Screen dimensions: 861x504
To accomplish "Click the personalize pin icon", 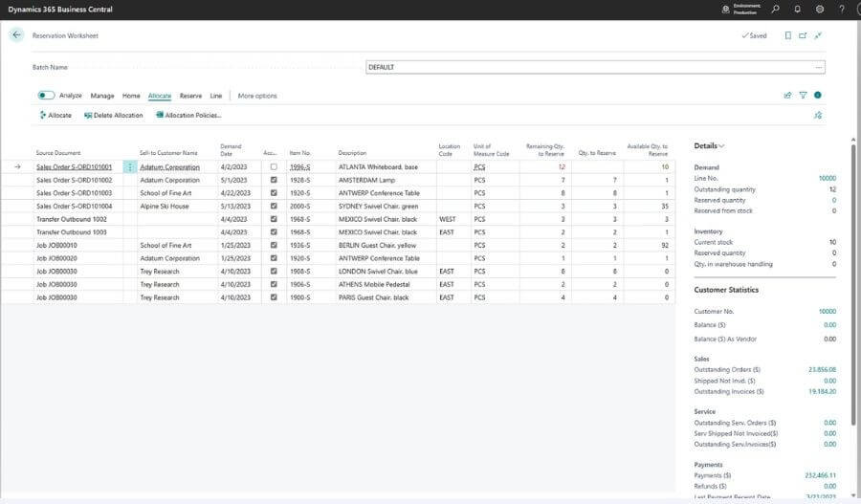I will pos(818,116).
